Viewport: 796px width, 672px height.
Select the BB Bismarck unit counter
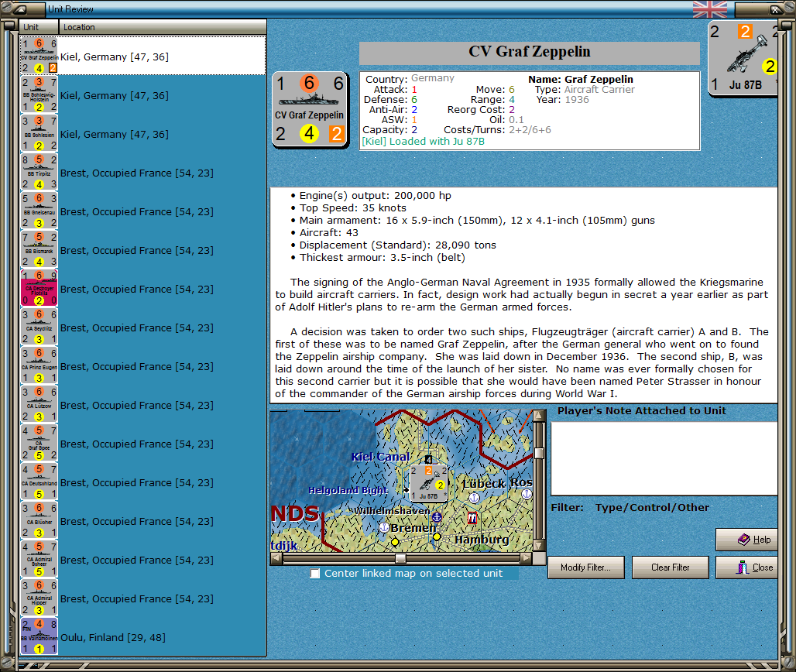coord(39,250)
